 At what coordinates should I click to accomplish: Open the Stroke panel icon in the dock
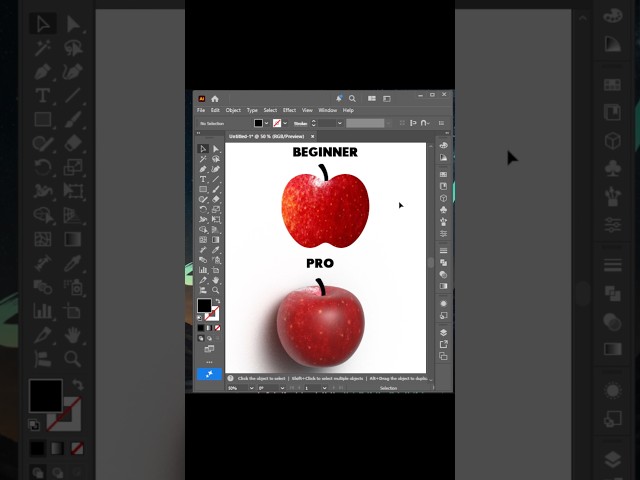[x=443, y=250]
